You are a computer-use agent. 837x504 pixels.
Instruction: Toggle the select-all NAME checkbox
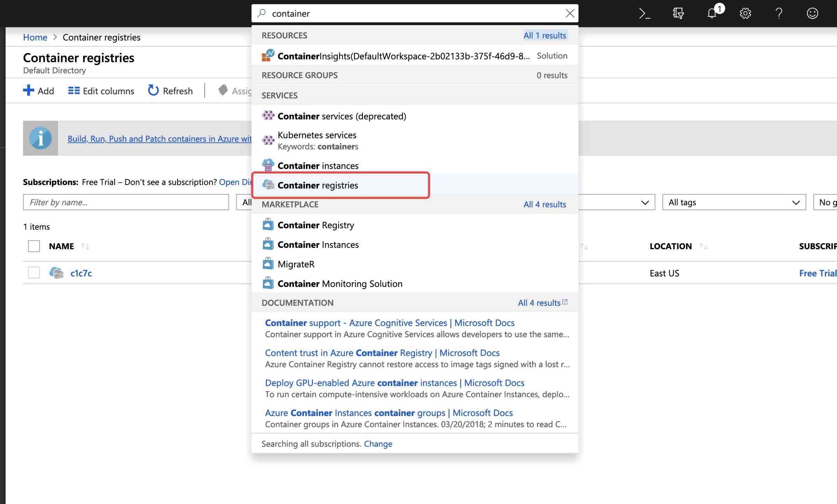[x=34, y=246]
